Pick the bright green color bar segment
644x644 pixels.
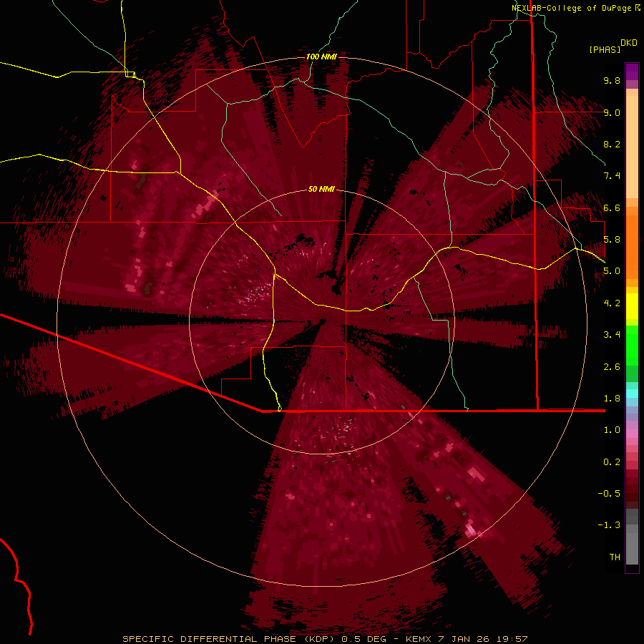[x=632, y=346]
